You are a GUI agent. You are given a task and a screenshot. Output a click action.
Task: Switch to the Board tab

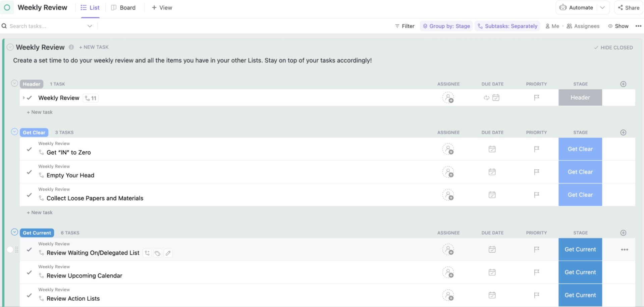(123, 8)
